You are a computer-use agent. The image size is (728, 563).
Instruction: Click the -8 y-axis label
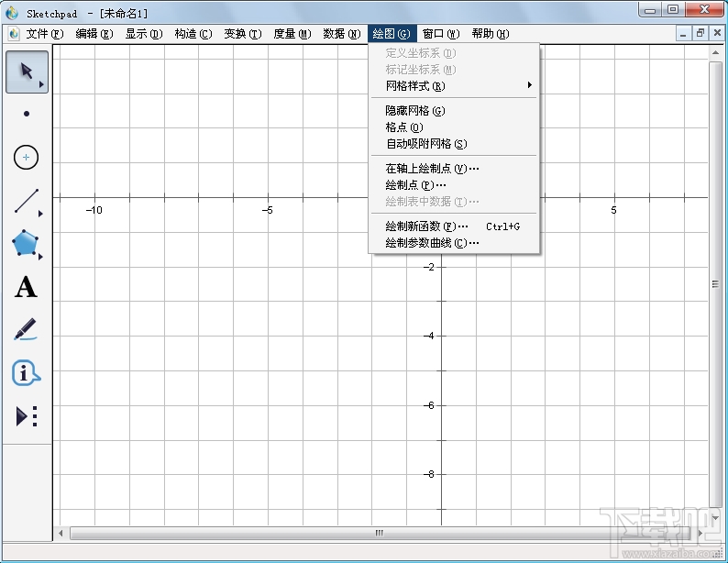(429, 474)
